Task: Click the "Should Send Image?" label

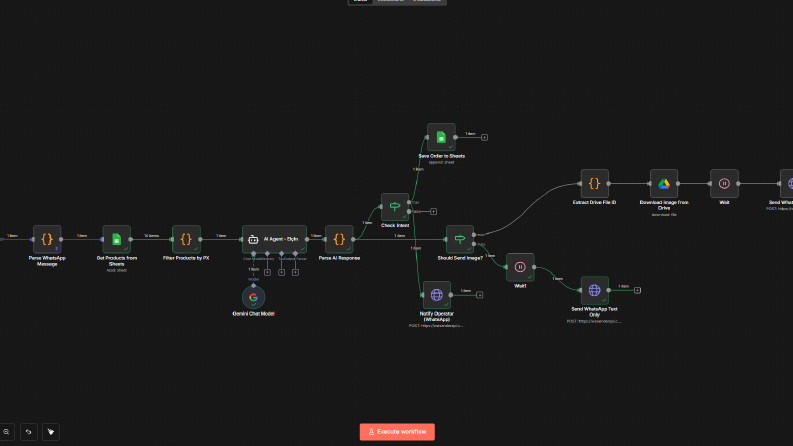Action: 460,258
